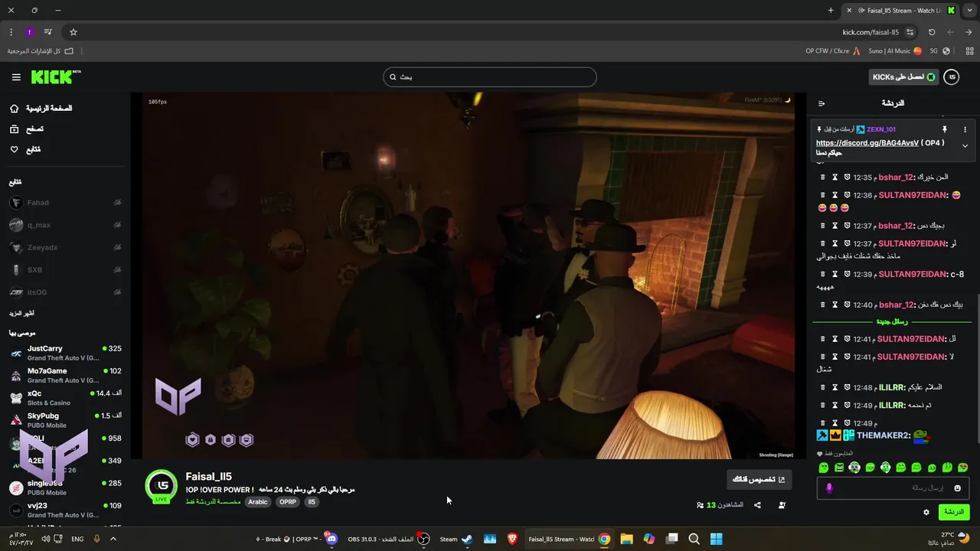
Task: Open Suno | AI Music bookmark
Action: pyautogui.click(x=894, y=51)
